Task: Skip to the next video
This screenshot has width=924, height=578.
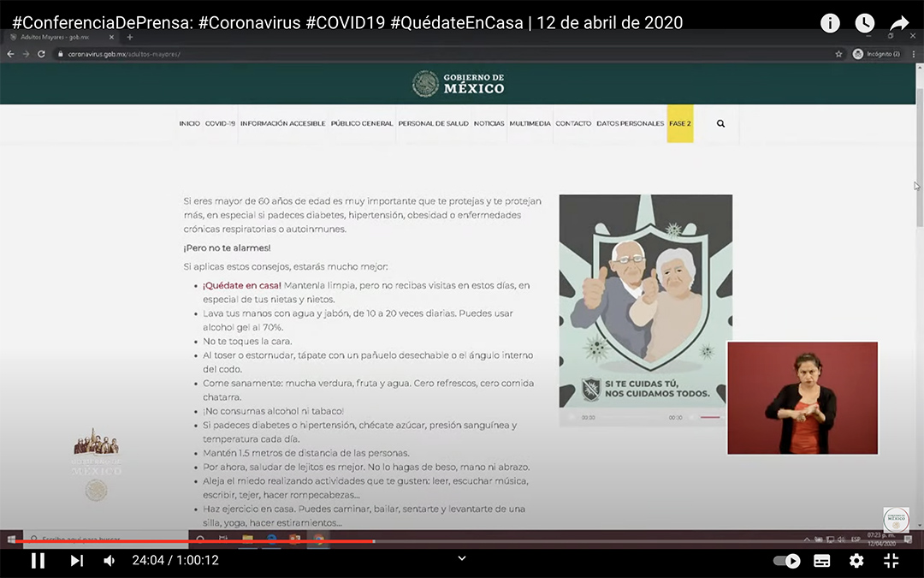Action: [x=76, y=561]
